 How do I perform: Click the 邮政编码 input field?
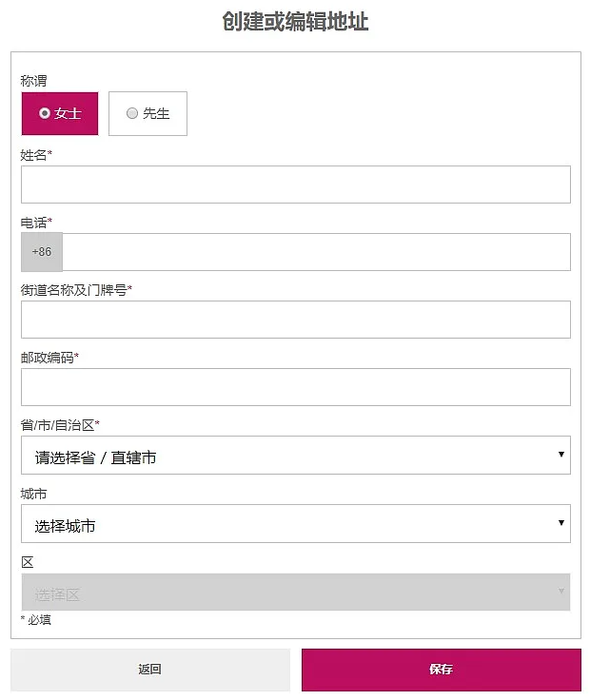[x=296, y=387]
